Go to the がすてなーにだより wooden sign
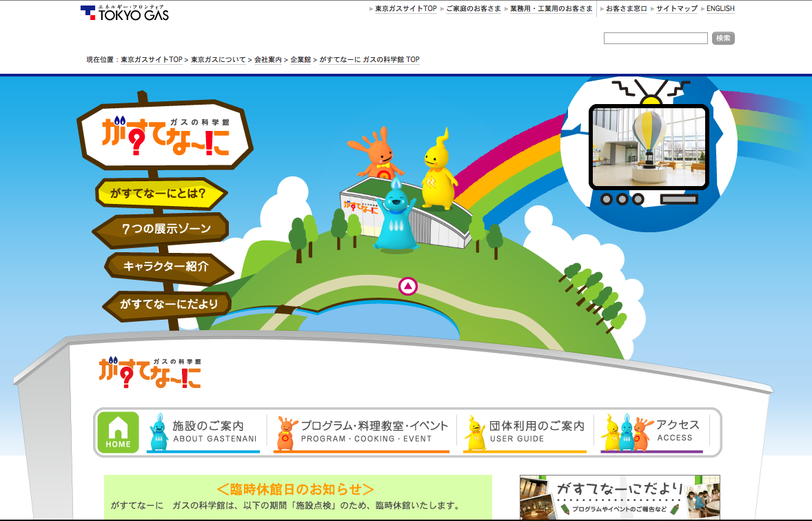This screenshot has height=521, width=812. click(168, 303)
